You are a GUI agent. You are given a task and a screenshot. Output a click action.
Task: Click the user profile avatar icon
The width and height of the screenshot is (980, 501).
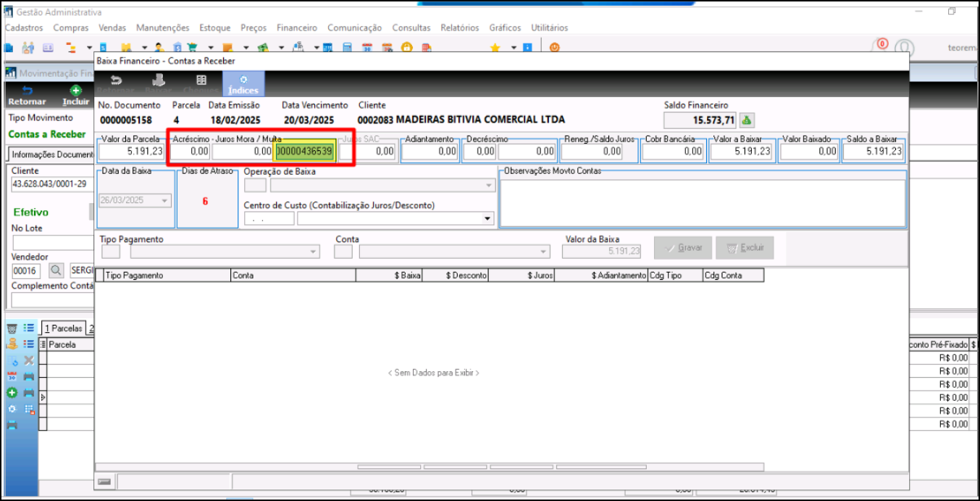(x=902, y=48)
